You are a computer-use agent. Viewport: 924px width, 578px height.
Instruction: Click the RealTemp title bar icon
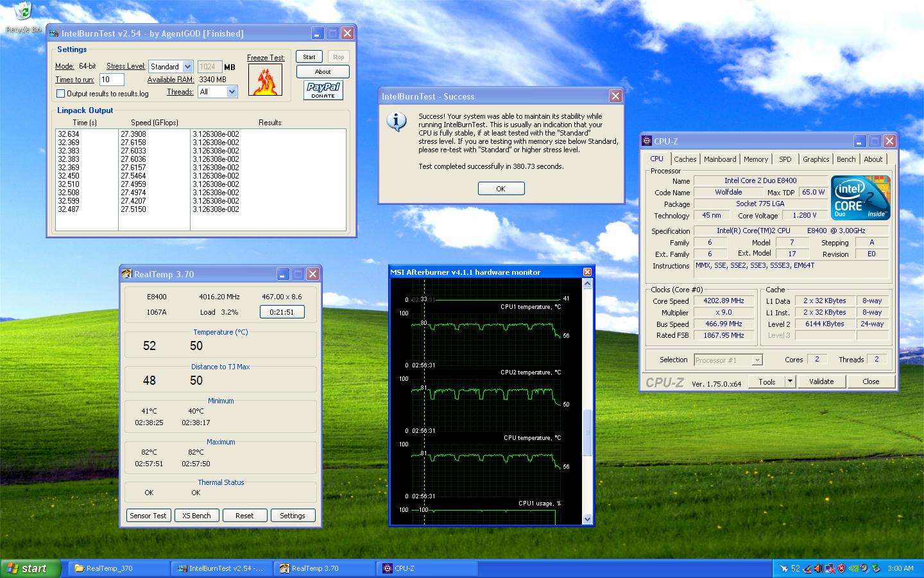coord(126,274)
